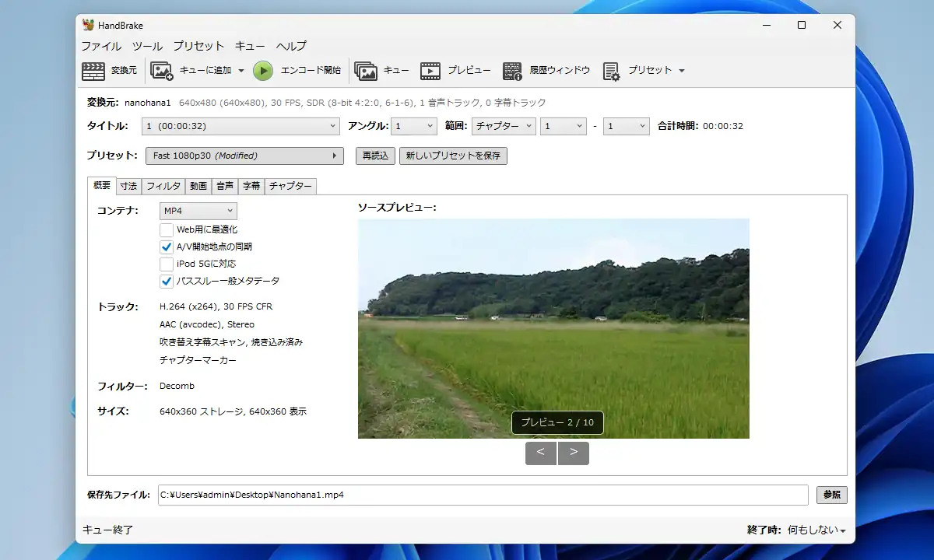Click the 変換元 clapperboard source icon

[93, 71]
